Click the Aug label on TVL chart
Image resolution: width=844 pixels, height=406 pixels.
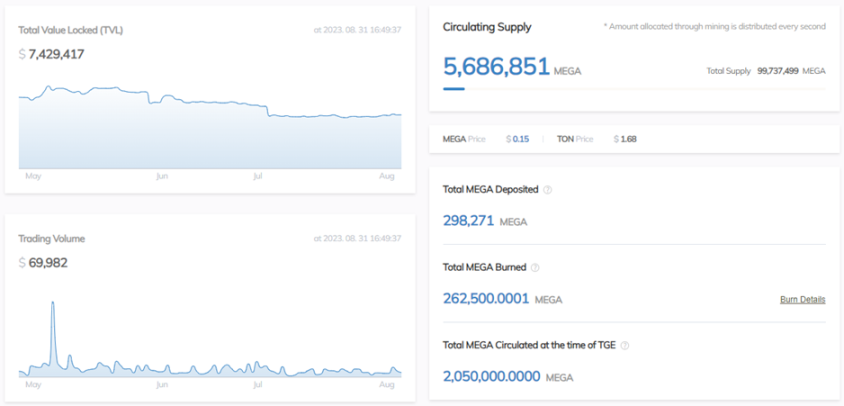[387, 175]
